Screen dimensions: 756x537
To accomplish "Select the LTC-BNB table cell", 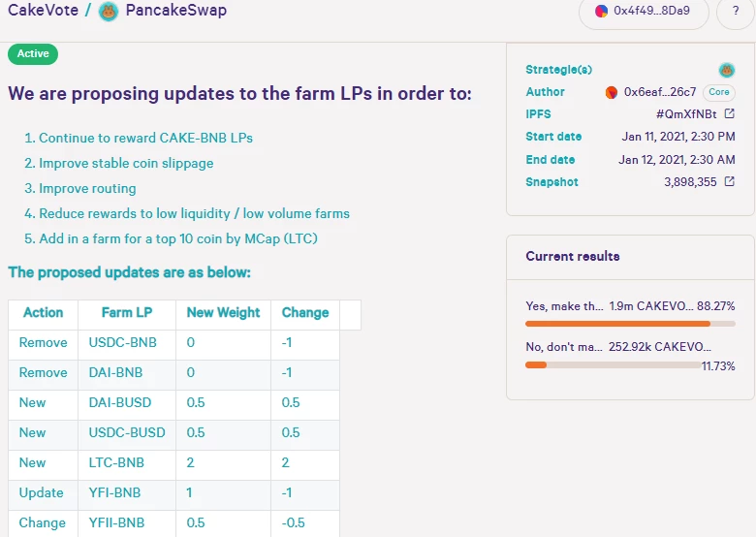I will (x=127, y=462).
